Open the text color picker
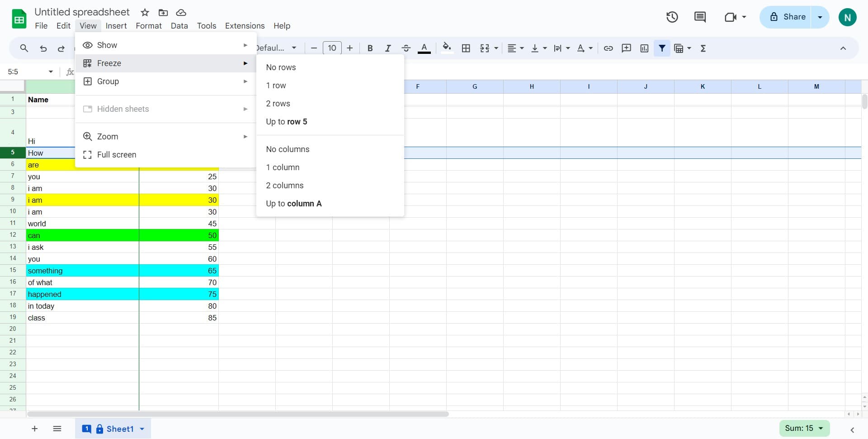Viewport: 868px width, 439px height. [424, 48]
